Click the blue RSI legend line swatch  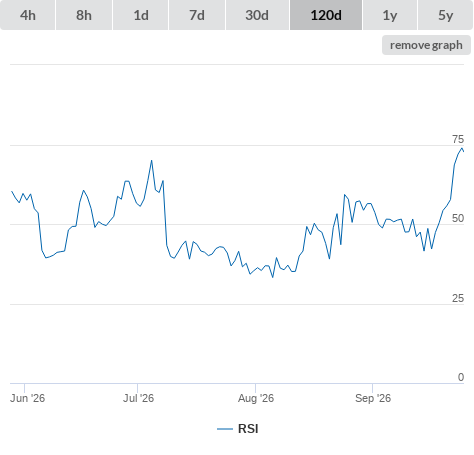pyautogui.click(x=225, y=429)
